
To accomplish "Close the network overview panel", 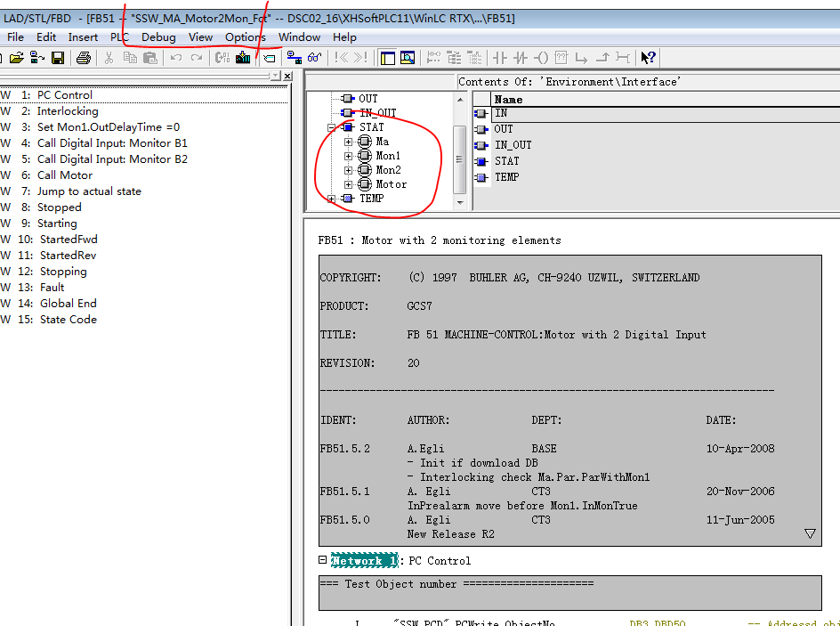I will tap(287, 76).
